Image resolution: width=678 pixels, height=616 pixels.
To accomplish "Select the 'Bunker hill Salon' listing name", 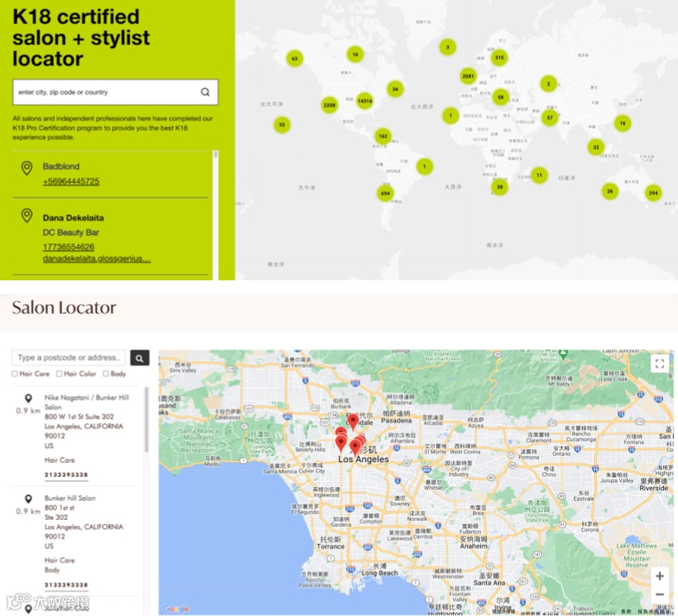I will point(70,498).
